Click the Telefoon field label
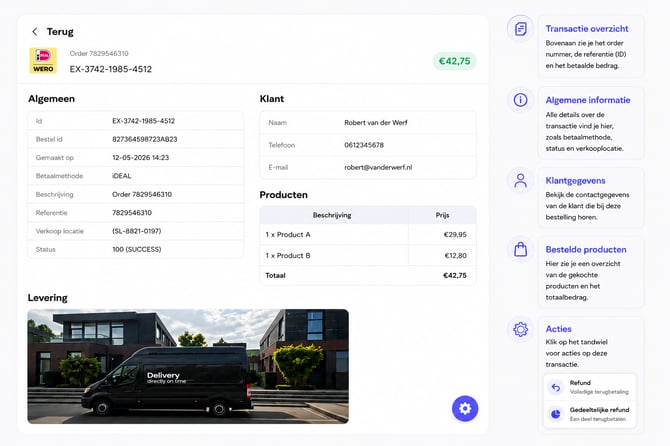This screenshot has width=670, height=446. (x=282, y=145)
